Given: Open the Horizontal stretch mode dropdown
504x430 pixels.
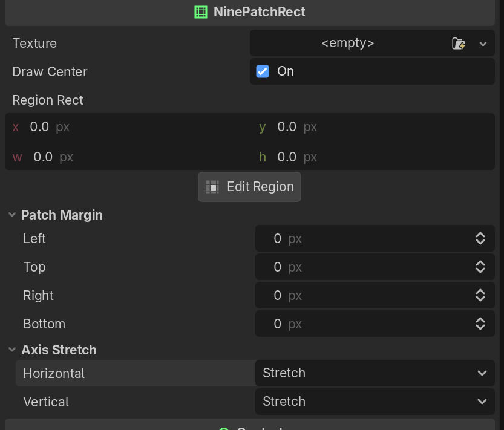Looking at the screenshot, I should (x=375, y=373).
